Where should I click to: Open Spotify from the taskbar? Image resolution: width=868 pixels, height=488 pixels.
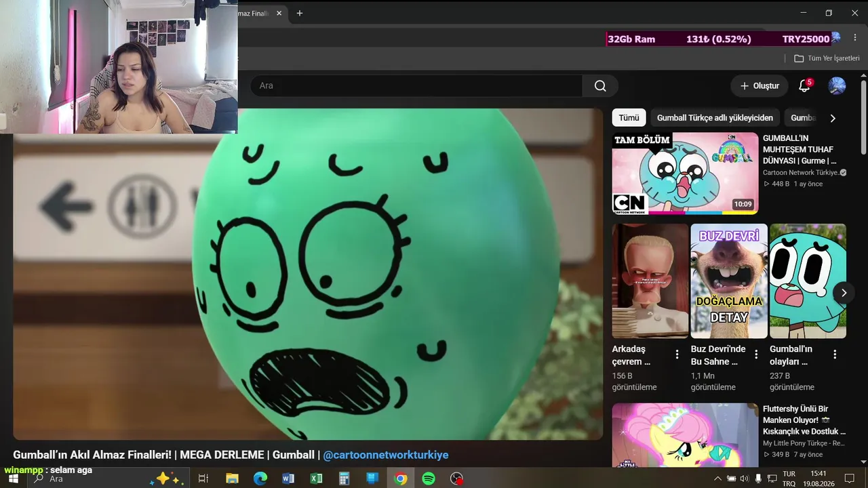click(x=429, y=479)
